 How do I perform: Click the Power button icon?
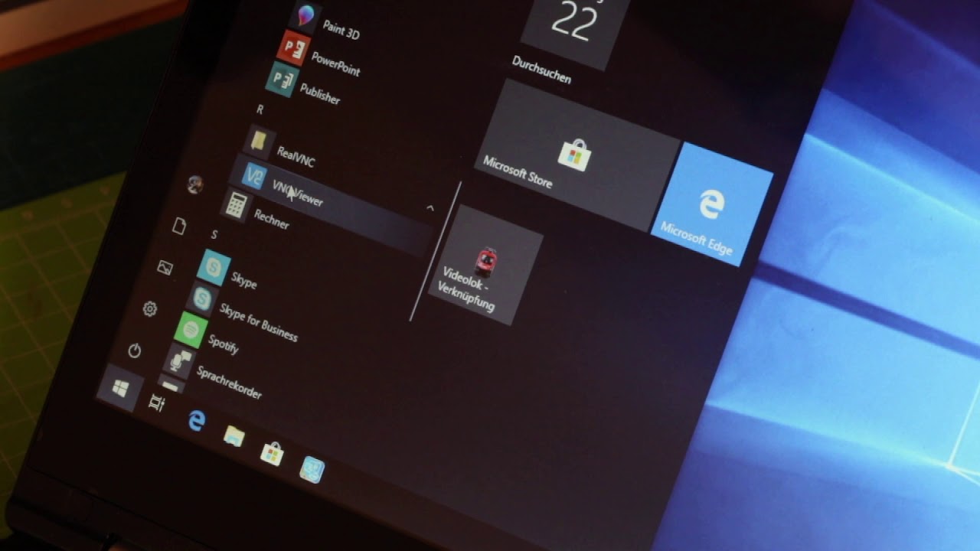pos(135,350)
